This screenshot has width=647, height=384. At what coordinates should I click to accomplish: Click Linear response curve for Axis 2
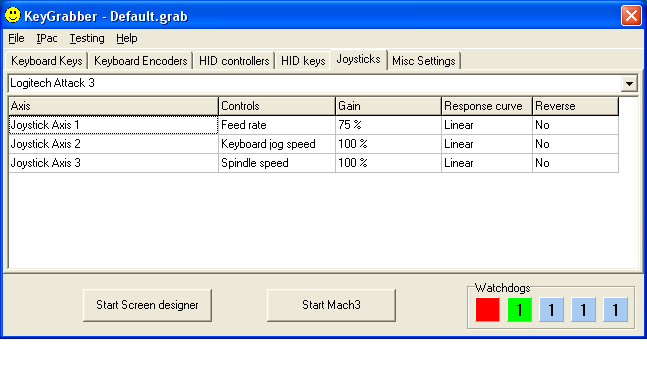click(487, 144)
